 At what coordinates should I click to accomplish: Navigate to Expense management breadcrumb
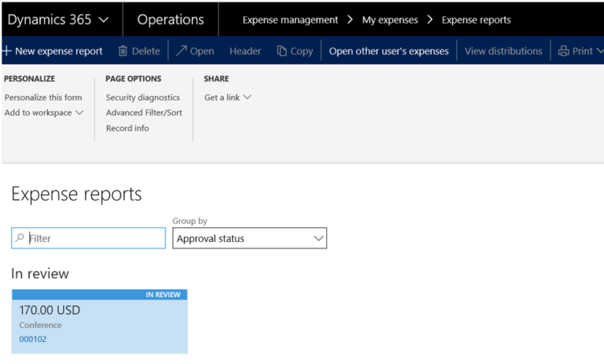click(x=290, y=20)
